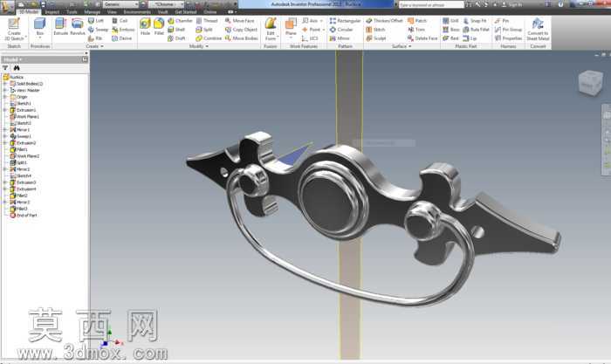Select the Box primitive tool
This screenshot has height=364, width=611.
point(40,29)
